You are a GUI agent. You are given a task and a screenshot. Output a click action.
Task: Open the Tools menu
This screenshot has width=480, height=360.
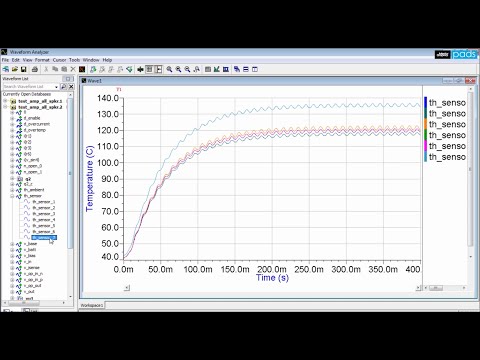coord(74,60)
